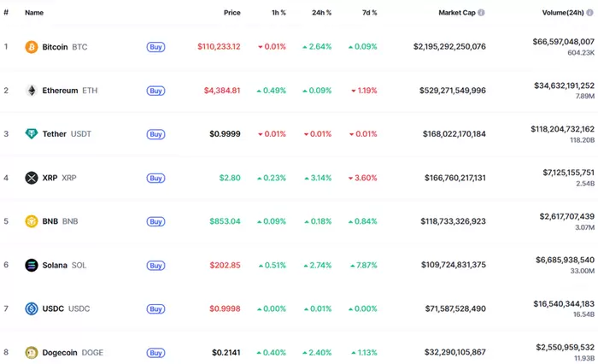Open the Dogecoin name link

pyautogui.click(x=60, y=352)
